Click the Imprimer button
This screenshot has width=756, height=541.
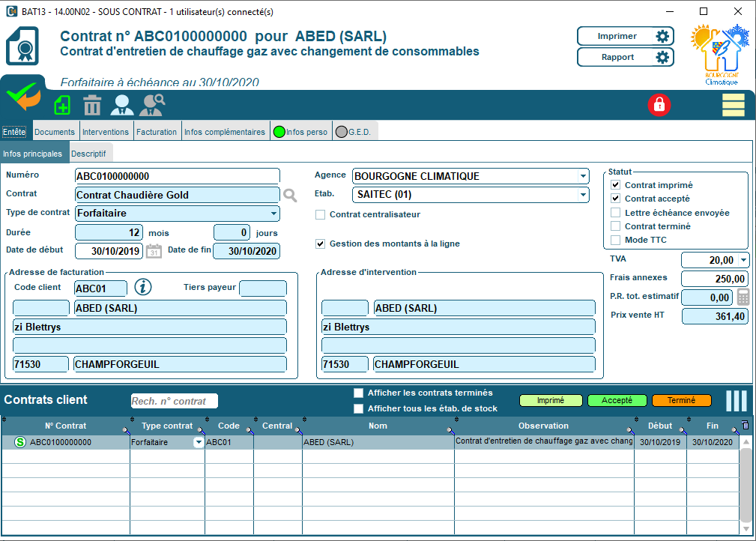625,36
